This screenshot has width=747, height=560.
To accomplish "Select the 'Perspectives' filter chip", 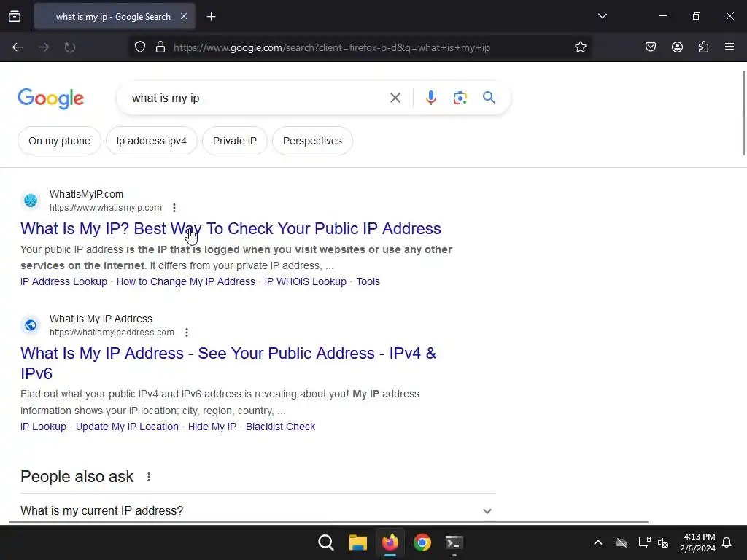I will 312,141.
